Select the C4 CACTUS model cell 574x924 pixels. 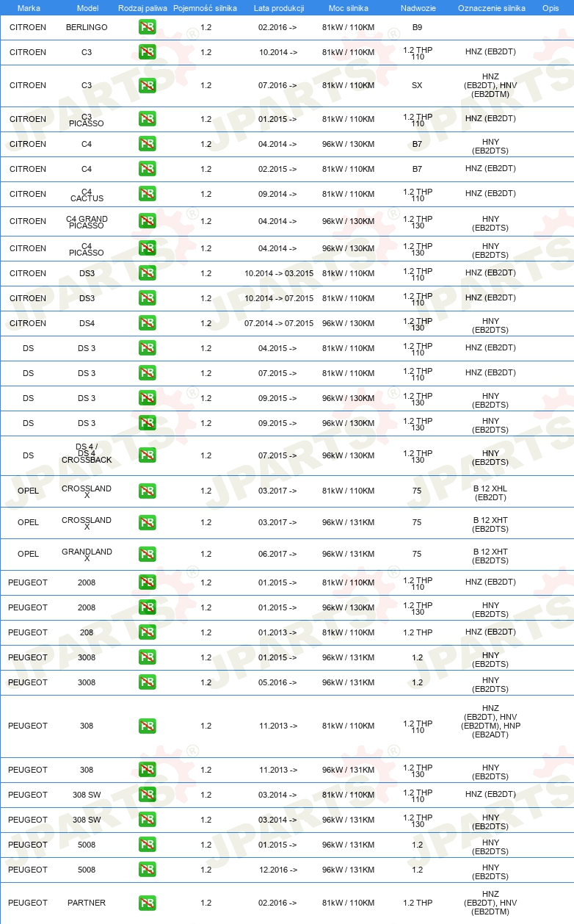tap(87, 194)
